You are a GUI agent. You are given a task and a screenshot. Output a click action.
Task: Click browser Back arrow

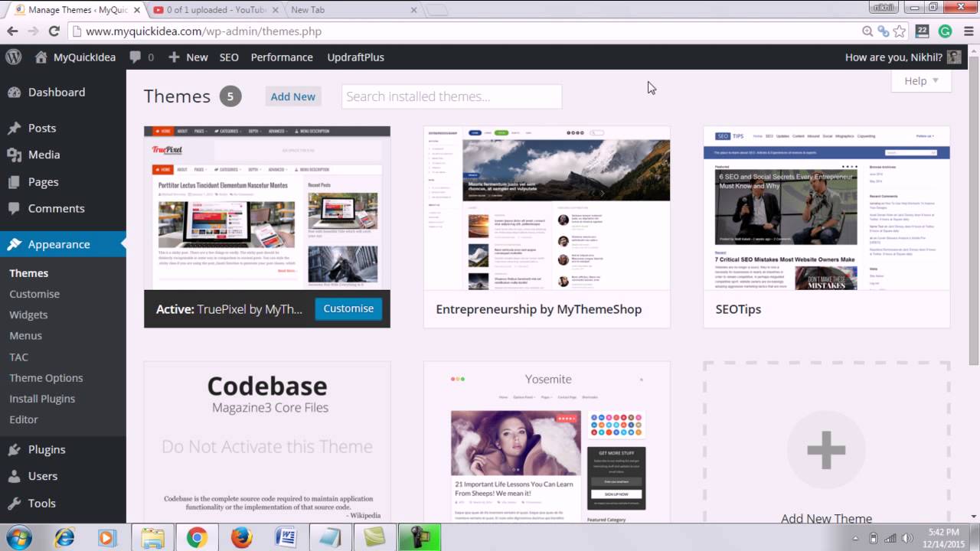tap(12, 31)
